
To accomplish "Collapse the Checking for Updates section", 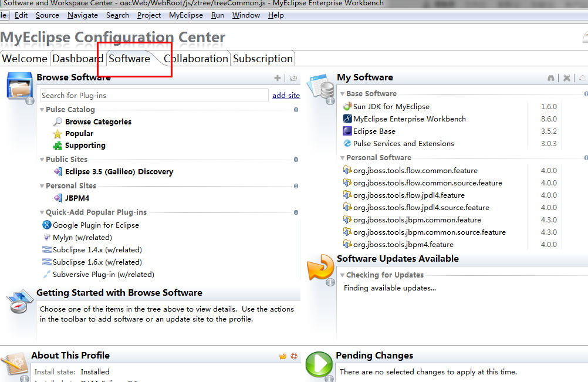I will (342, 275).
